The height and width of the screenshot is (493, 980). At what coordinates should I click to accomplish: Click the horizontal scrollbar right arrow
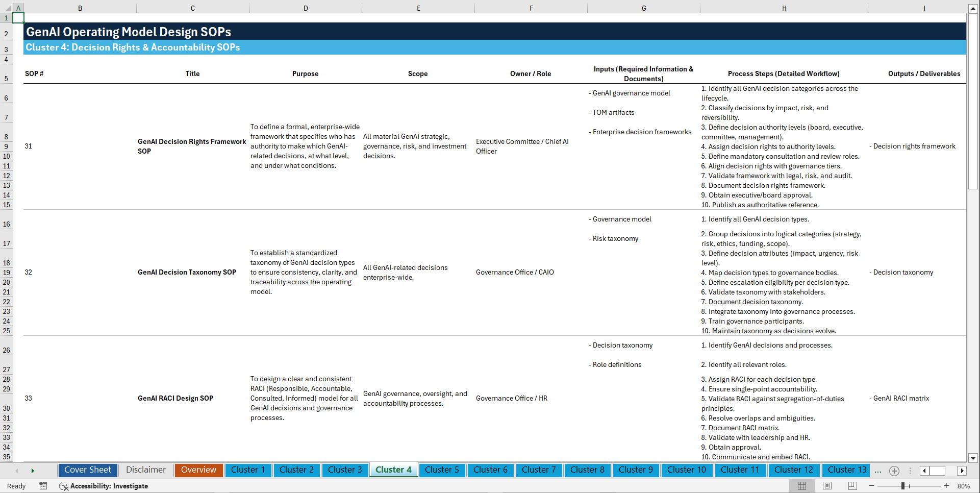[962, 471]
